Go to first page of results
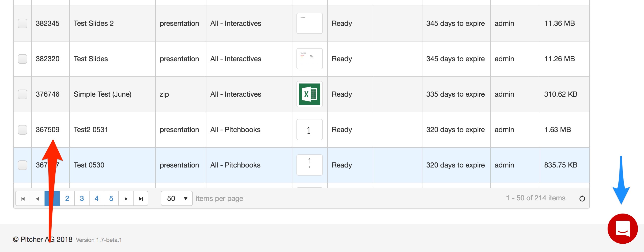Image resolution: width=644 pixels, height=252 pixels. point(23,199)
